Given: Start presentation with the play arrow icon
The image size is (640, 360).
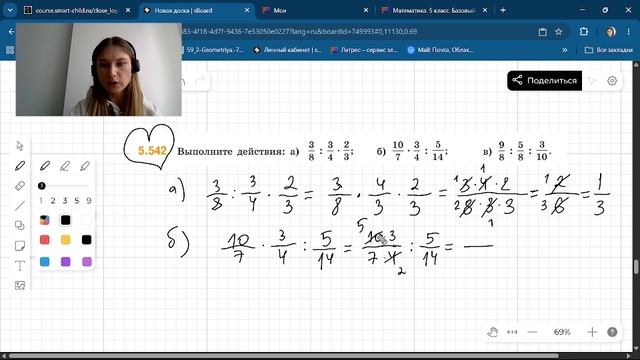Looking at the screenshot, I should 592,81.
